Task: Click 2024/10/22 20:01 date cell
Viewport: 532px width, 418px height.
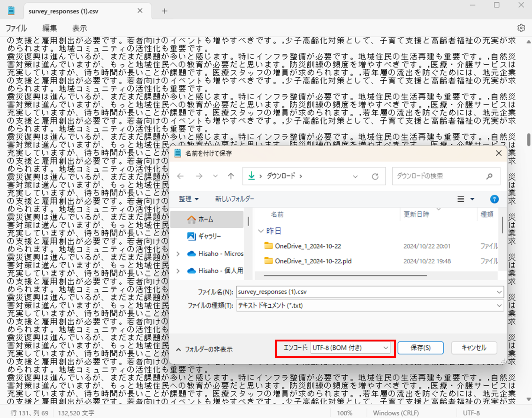Action: tap(427, 246)
